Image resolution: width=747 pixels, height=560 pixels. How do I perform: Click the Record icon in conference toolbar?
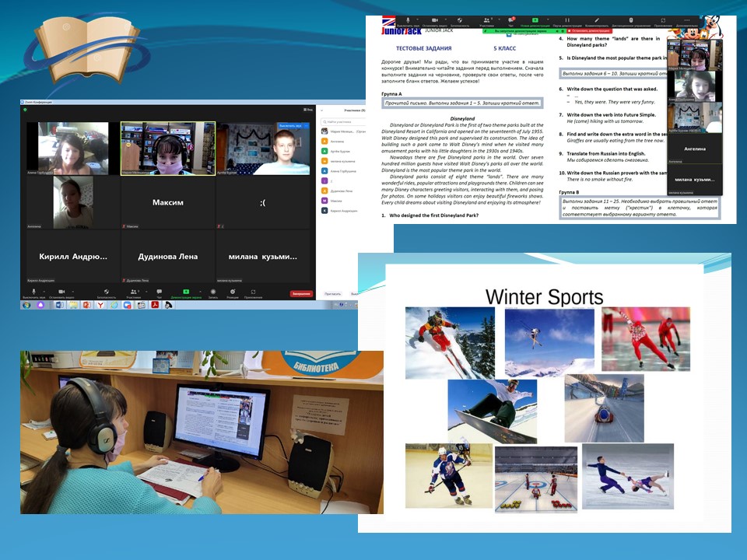213,292
